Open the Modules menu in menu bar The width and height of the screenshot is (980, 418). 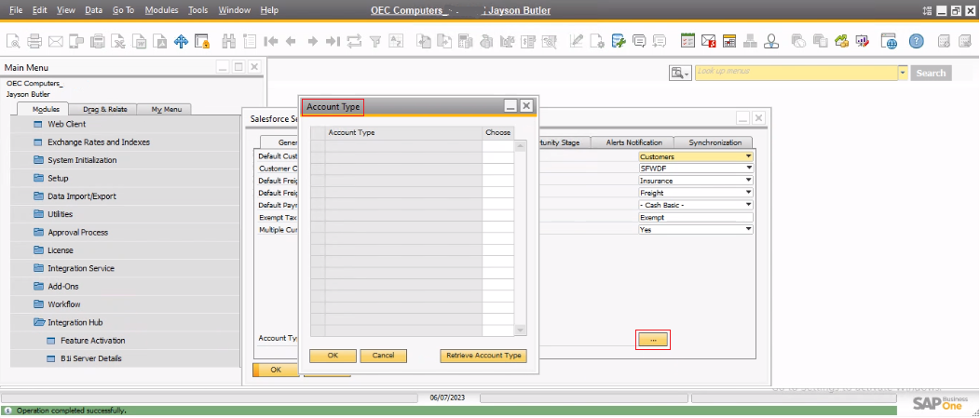(161, 9)
